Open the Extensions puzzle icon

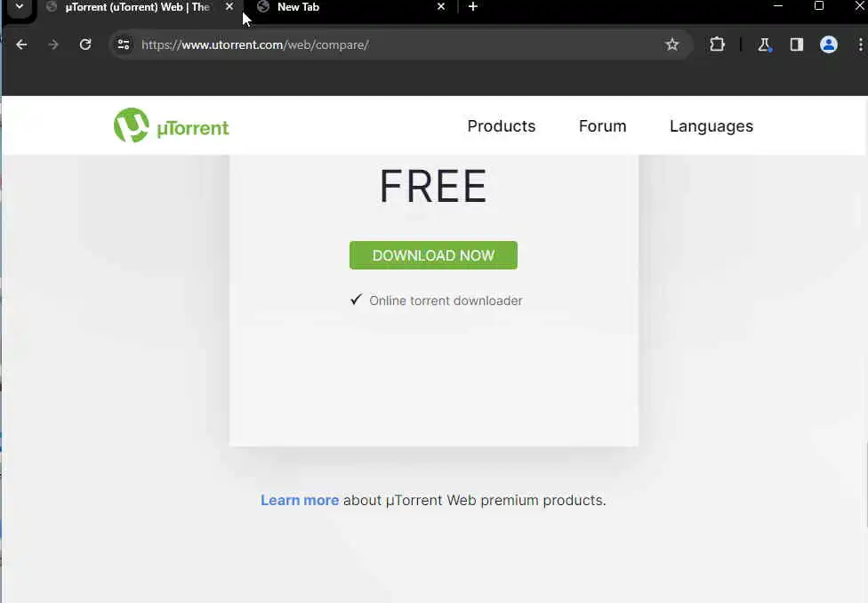pyautogui.click(x=718, y=44)
